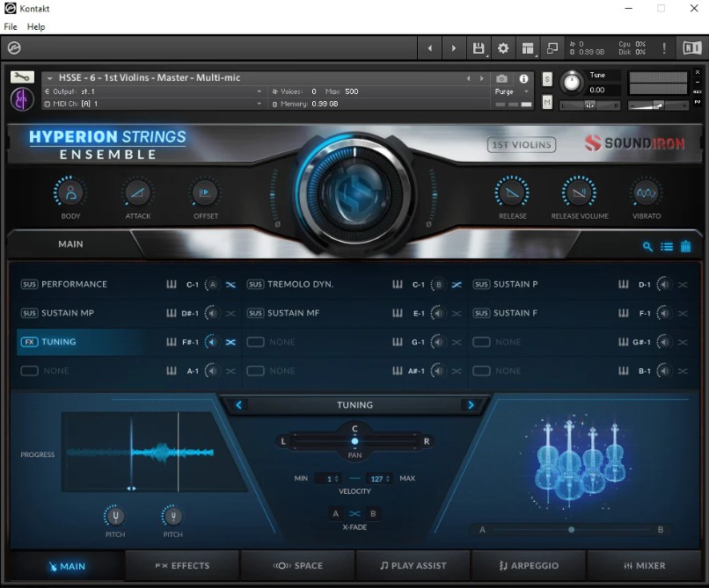
Task: Open the Help menu
Action: tap(36, 26)
